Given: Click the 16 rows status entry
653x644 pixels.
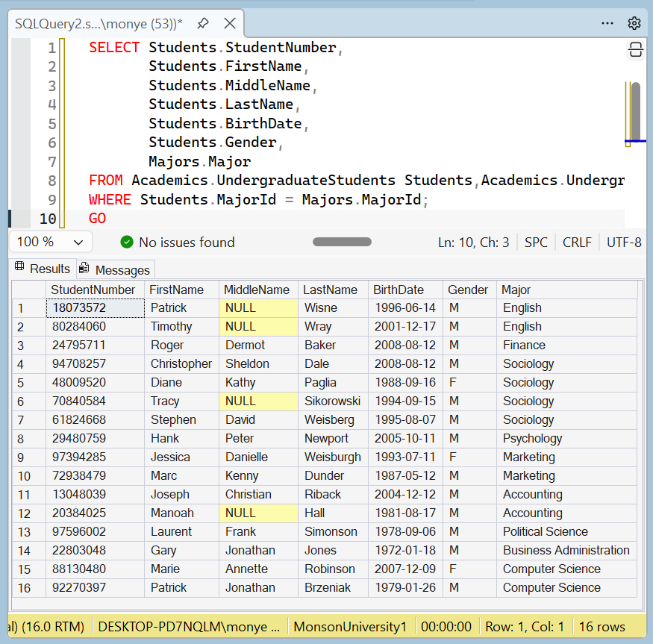Looking at the screenshot, I should 602,627.
